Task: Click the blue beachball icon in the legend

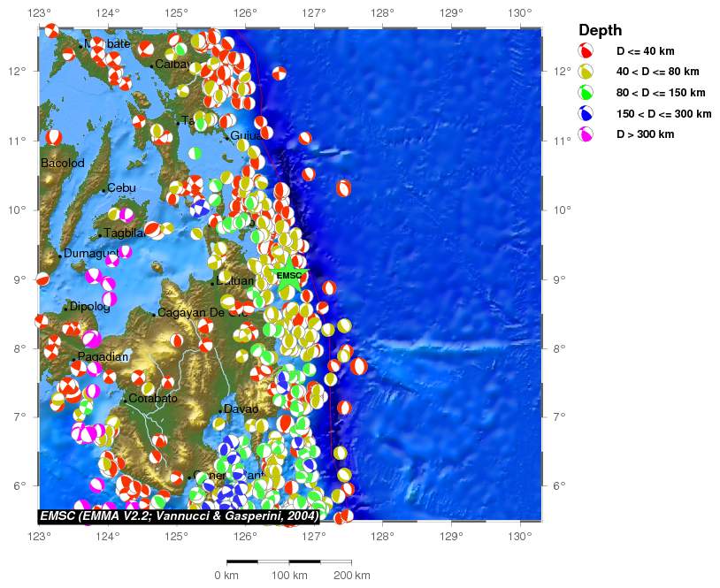Action: [x=586, y=114]
